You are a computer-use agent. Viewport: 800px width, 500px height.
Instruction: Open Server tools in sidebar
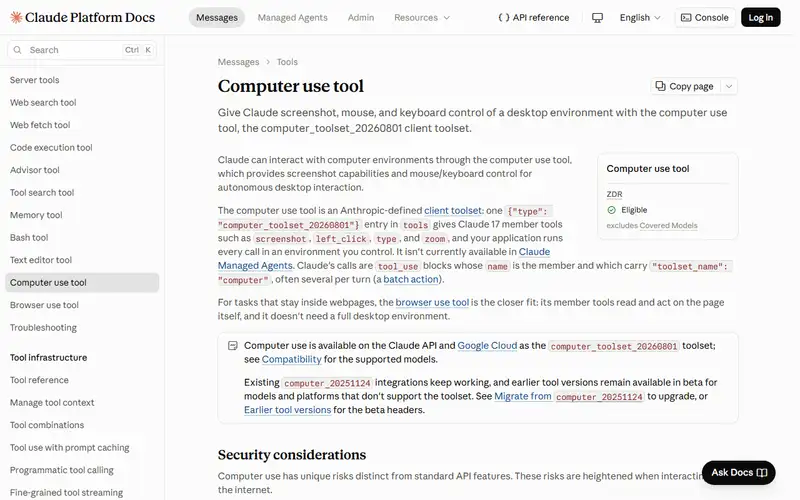(x=34, y=80)
